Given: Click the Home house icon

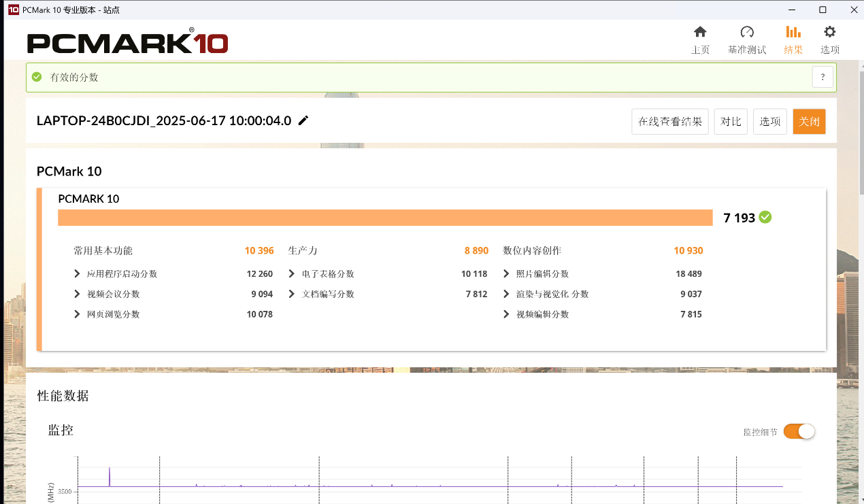Looking at the screenshot, I should coord(700,32).
